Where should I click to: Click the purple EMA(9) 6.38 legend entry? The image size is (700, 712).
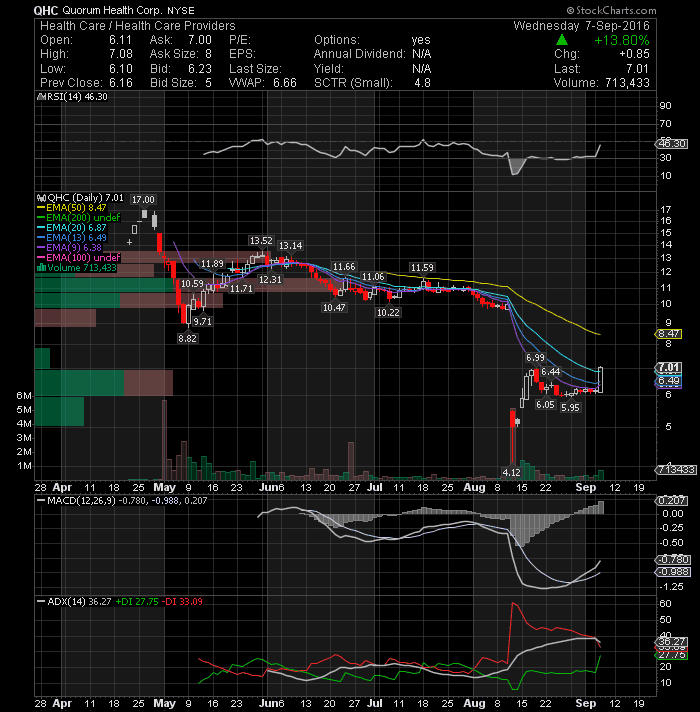click(69, 247)
